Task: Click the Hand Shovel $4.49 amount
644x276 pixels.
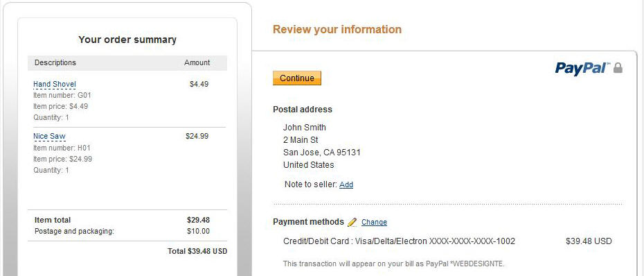Action: 199,85
